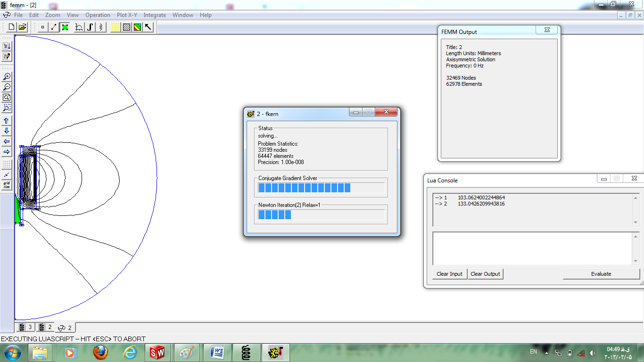Expand the Operation menu
This screenshot has width=644, height=362.
pos(98,15)
